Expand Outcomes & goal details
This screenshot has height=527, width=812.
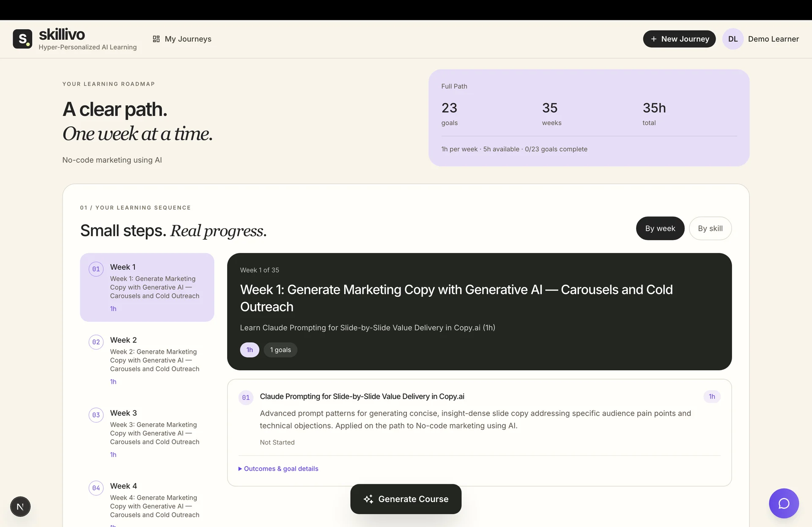click(x=278, y=469)
